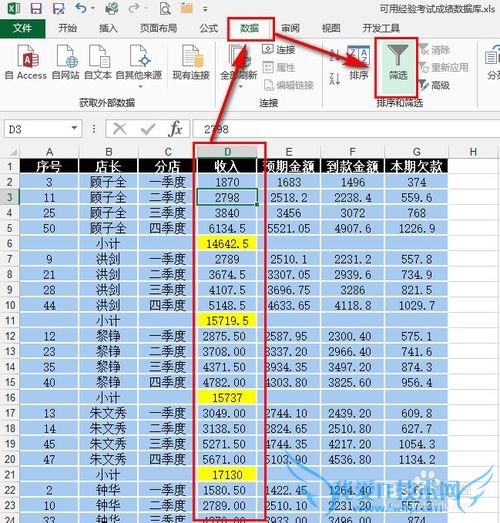This screenshot has height=523, width=500.
Task: Click the 分列 text-to-columns icon
Action: point(492,63)
